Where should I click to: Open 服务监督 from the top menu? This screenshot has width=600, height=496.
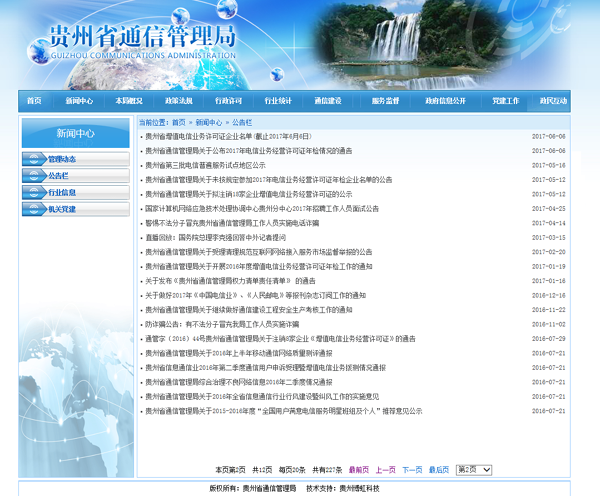[x=385, y=101]
